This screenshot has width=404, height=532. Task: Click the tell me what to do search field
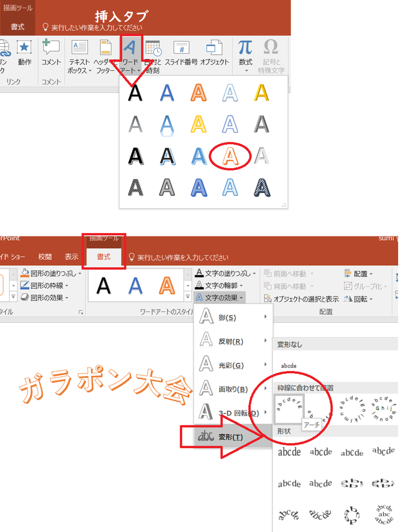click(x=181, y=257)
